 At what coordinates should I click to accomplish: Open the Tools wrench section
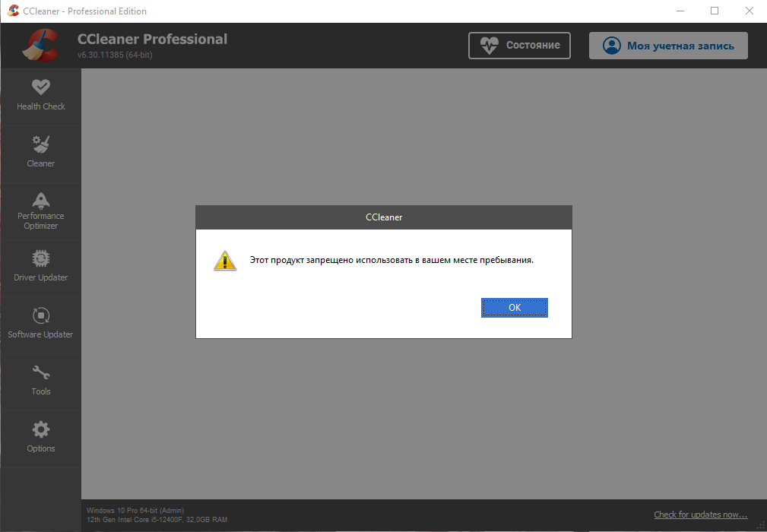pyautogui.click(x=40, y=382)
